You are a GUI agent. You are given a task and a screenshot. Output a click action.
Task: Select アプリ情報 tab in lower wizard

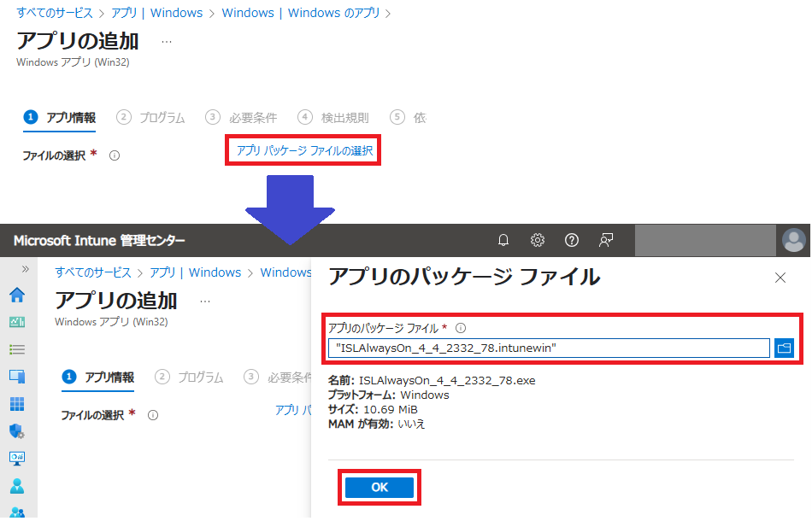click(x=98, y=378)
